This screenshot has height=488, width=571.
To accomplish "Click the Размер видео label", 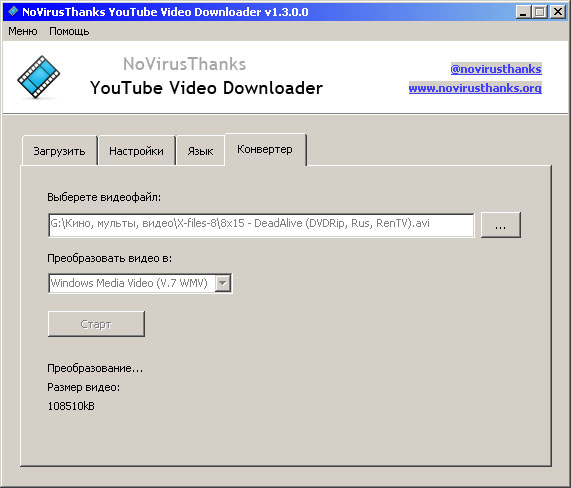I will pos(83,387).
